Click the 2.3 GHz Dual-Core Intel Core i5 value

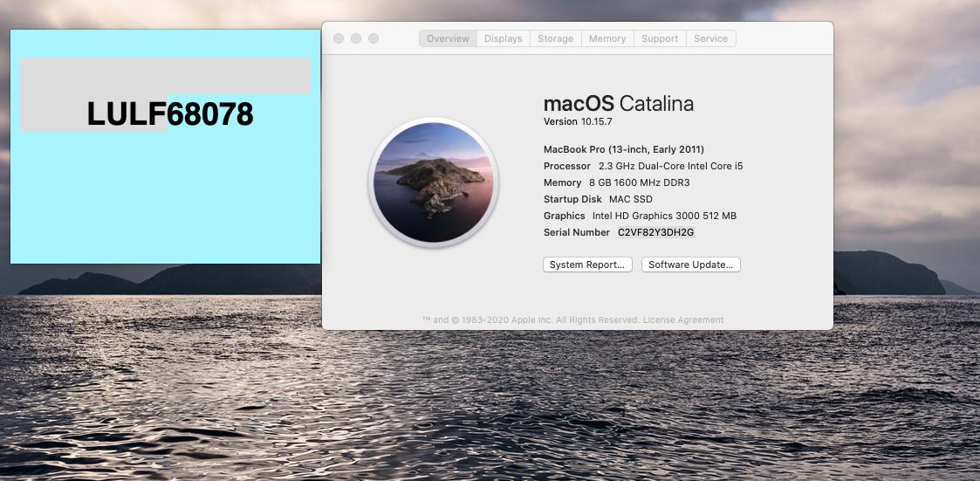[670, 166]
